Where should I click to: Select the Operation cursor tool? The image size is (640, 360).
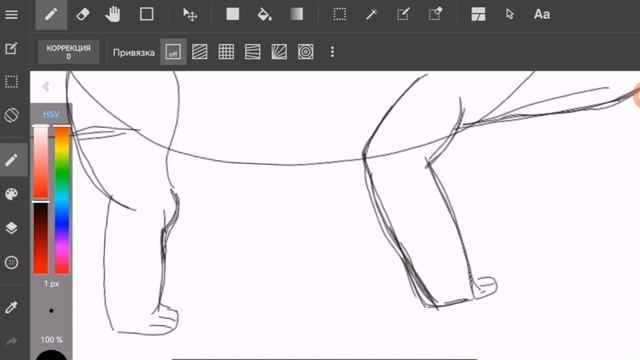(509, 15)
